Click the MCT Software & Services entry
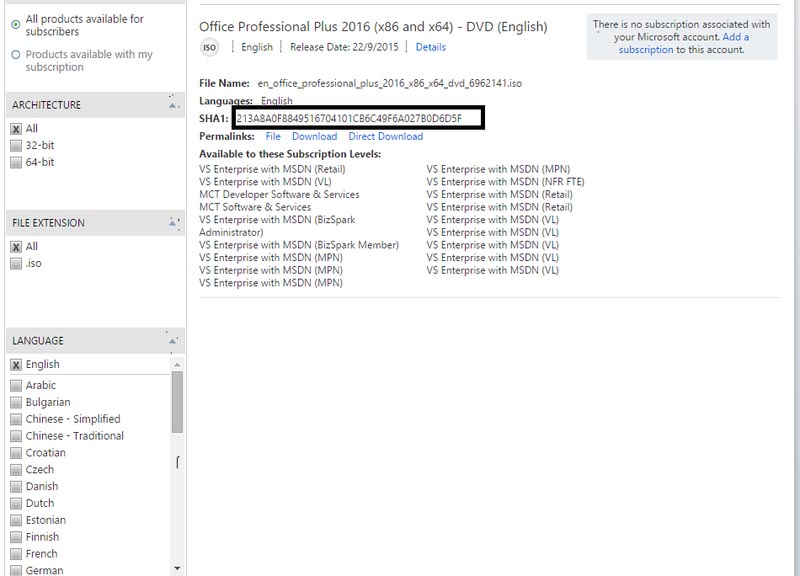This screenshot has height=576, width=800. click(x=255, y=207)
